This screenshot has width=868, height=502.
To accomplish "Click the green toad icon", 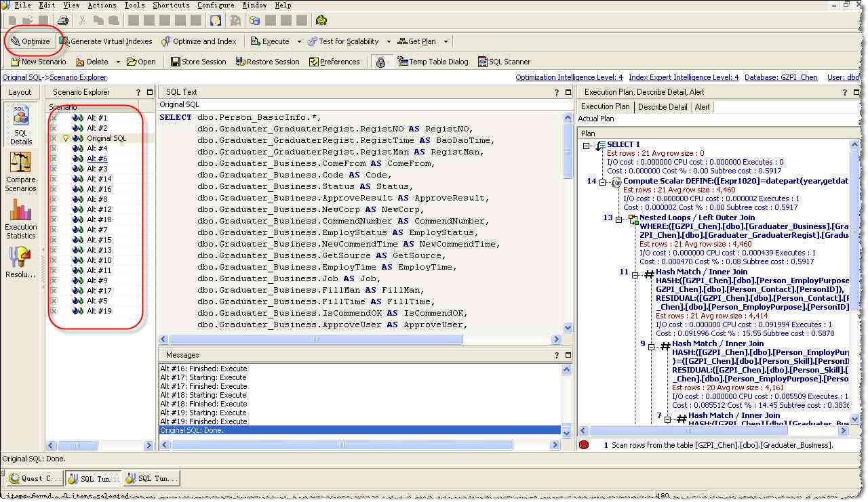I will pyautogui.click(x=322, y=20).
